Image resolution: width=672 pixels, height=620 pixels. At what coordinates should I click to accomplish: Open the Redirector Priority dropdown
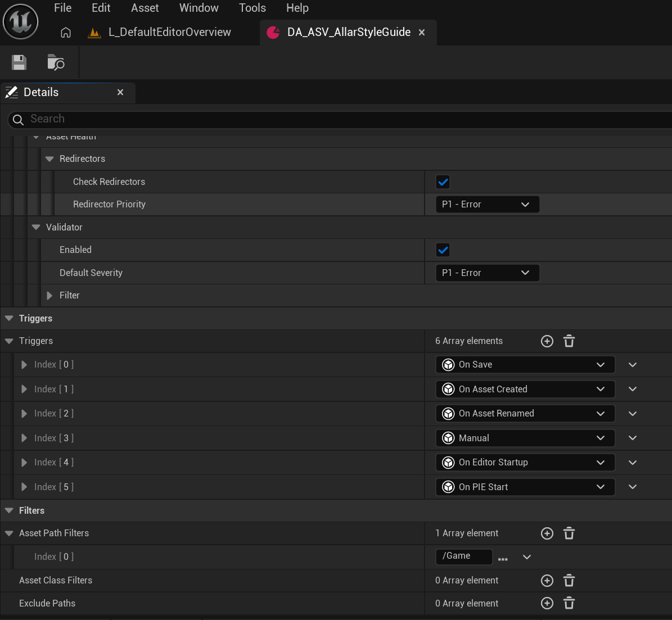488,205
